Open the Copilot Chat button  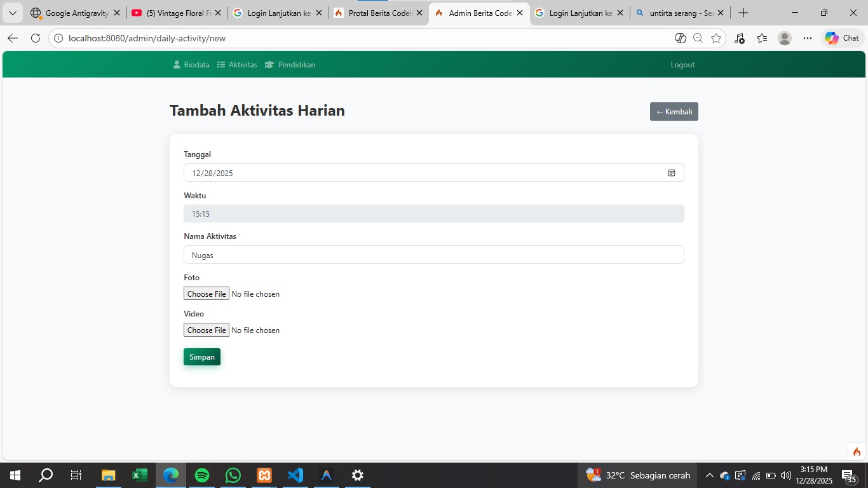pos(842,38)
